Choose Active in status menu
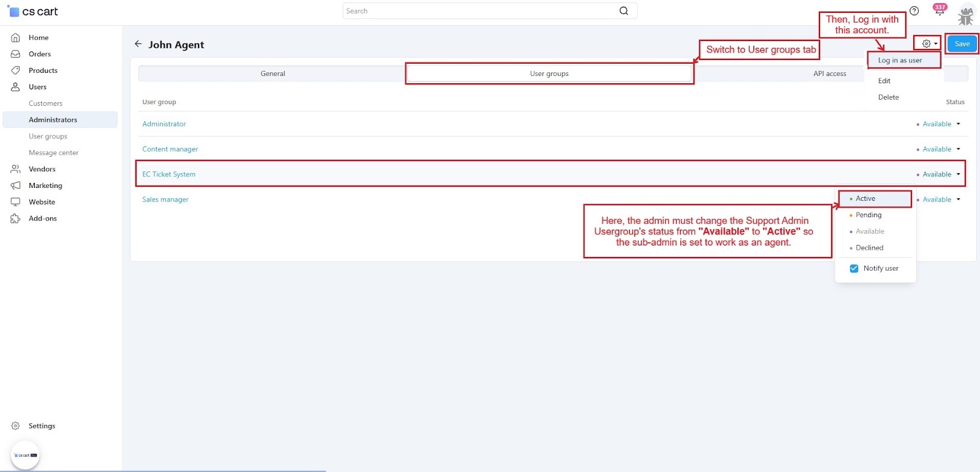The height and width of the screenshot is (472, 980). [x=865, y=199]
